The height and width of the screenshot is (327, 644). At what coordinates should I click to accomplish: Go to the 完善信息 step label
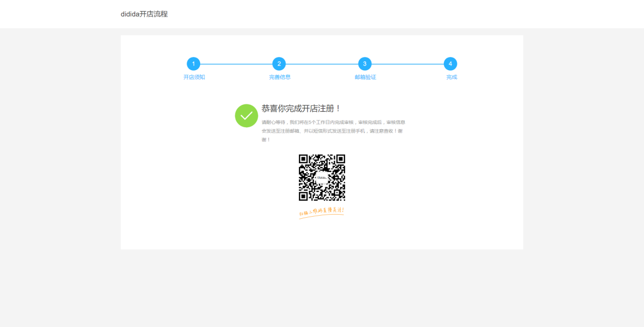point(280,77)
